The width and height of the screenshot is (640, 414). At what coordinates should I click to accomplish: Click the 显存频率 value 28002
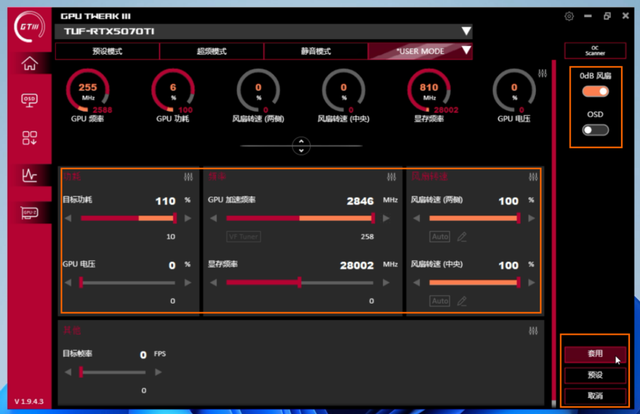pyautogui.click(x=357, y=265)
